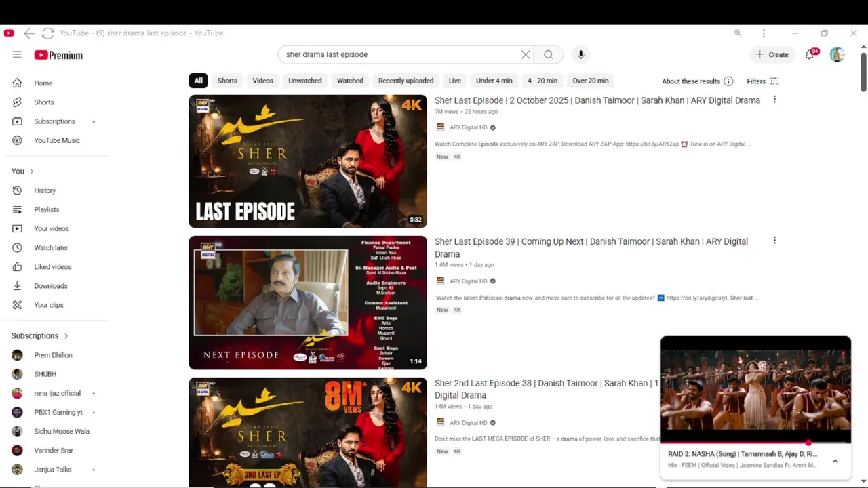
Task: Open ARY Digital HD channel of first result
Action: point(469,127)
